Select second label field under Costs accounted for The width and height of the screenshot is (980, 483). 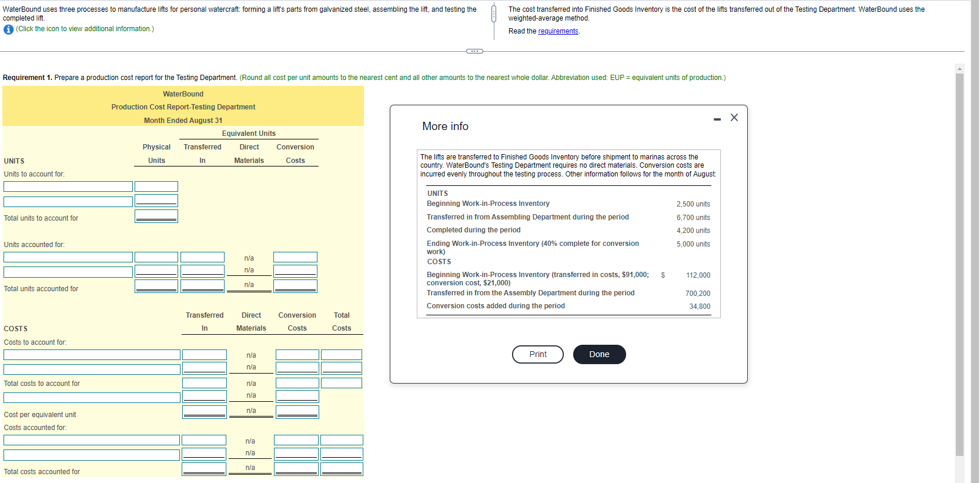(92, 455)
